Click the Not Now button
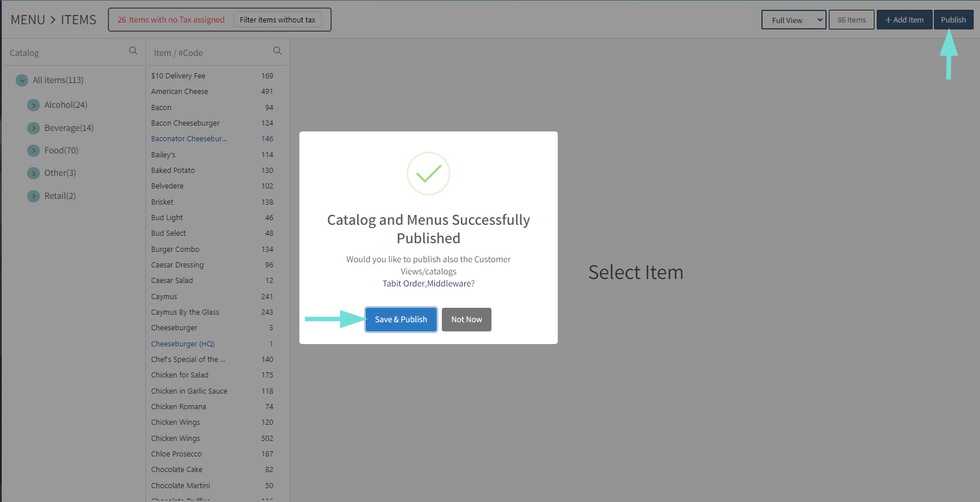Image resolution: width=980 pixels, height=502 pixels. point(467,319)
